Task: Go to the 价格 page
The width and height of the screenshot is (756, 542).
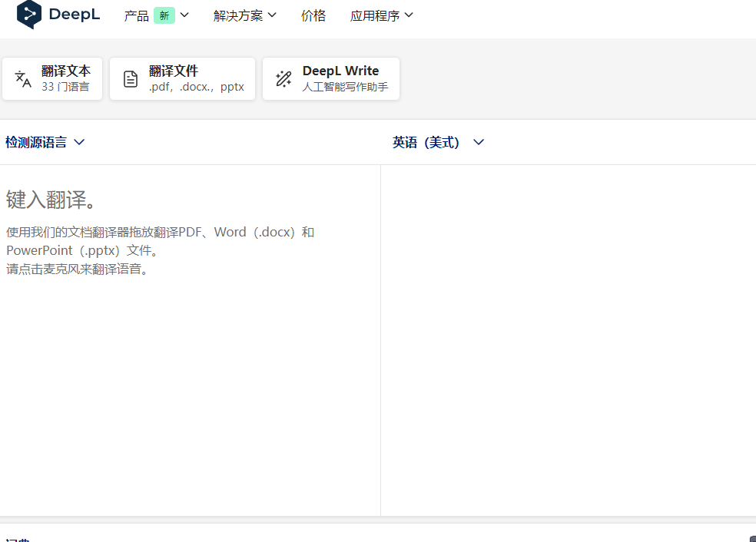Action: (313, 15)
